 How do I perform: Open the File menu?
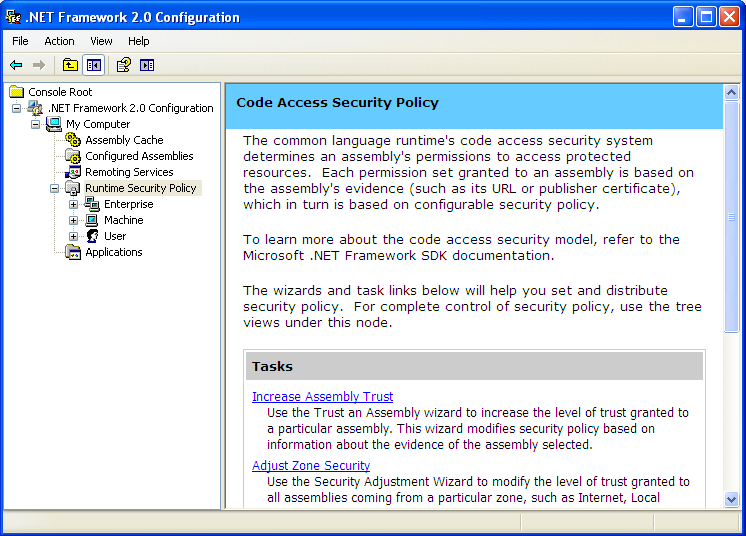point(20,41)
